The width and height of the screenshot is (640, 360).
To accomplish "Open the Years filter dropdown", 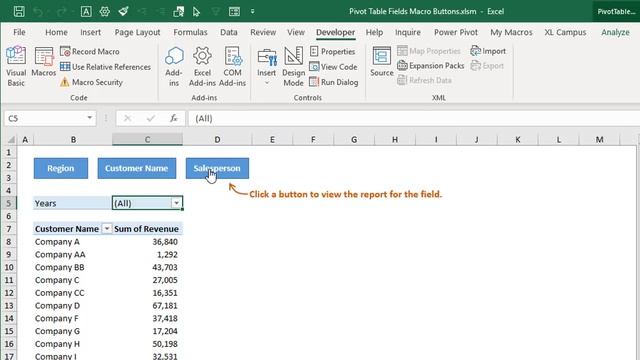I will [x=176, y=203].
